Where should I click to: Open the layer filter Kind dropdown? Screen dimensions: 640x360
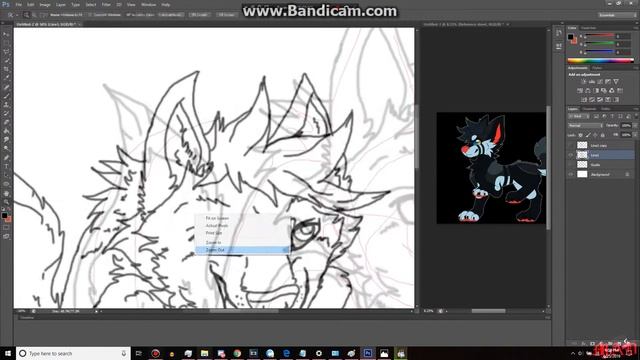click(579, 117)
